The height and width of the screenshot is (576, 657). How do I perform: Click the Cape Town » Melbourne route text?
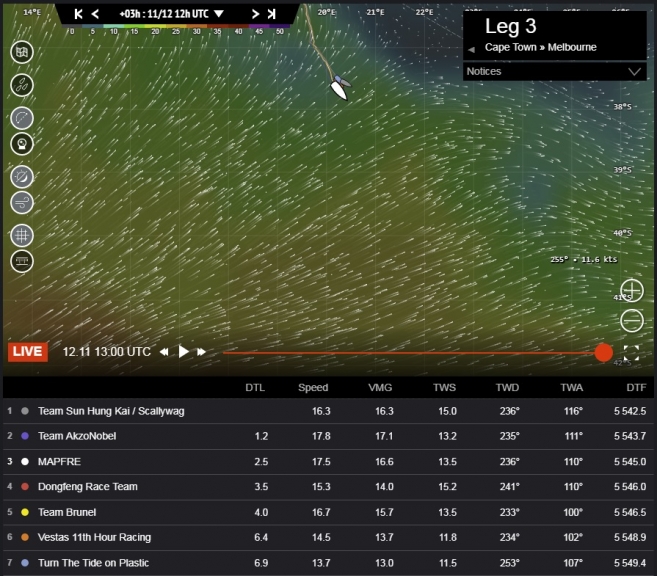pyautogui.click(x=541, y=47)
